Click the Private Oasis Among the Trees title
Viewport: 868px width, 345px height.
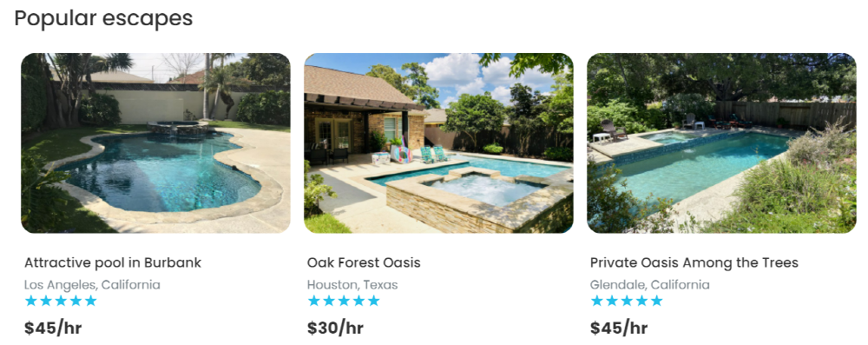[x=694, y=263]
